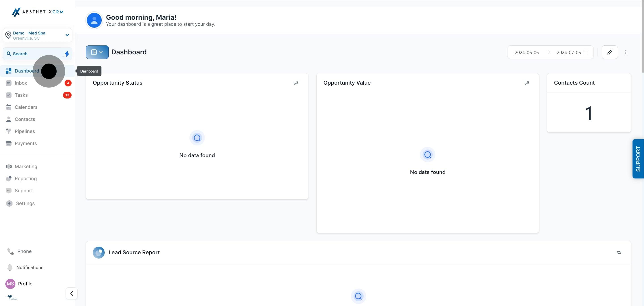Open the three-dot dashboard options menu

(626, 52)
